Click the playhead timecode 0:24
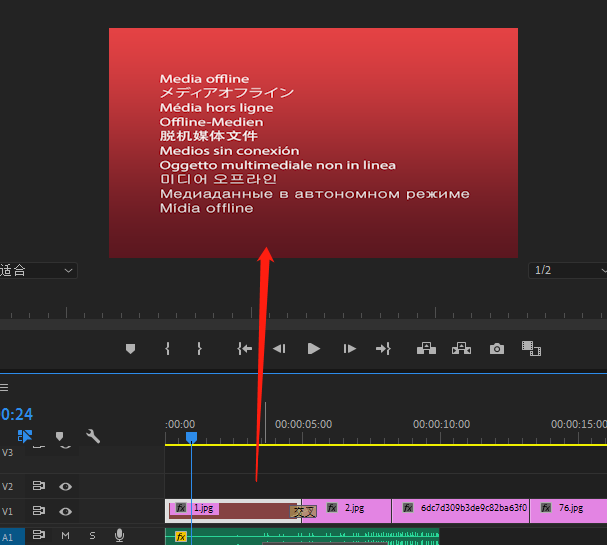 [x=17, y=415]
